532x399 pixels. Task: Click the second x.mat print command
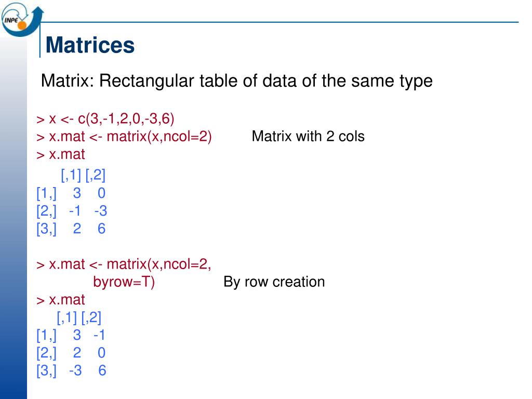(61, 300)
